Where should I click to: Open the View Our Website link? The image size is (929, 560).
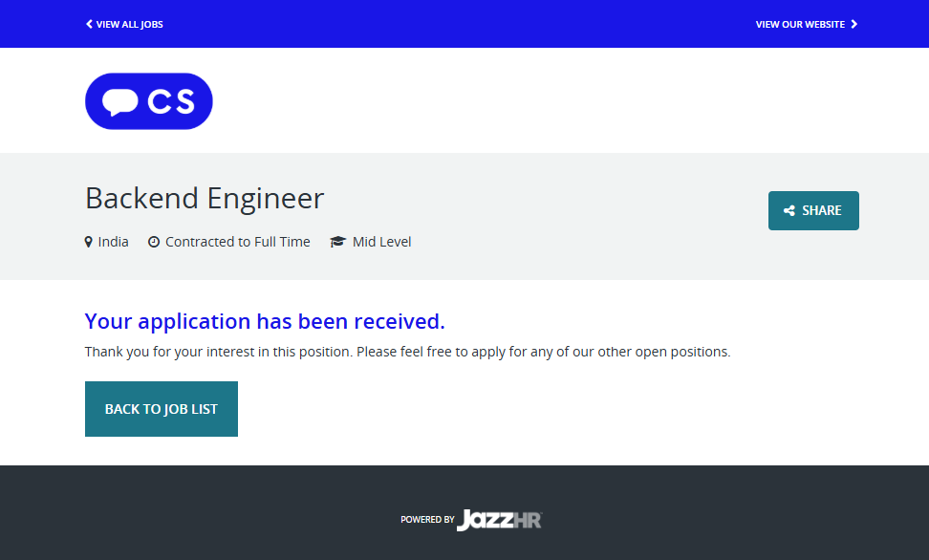click(800, 24)
